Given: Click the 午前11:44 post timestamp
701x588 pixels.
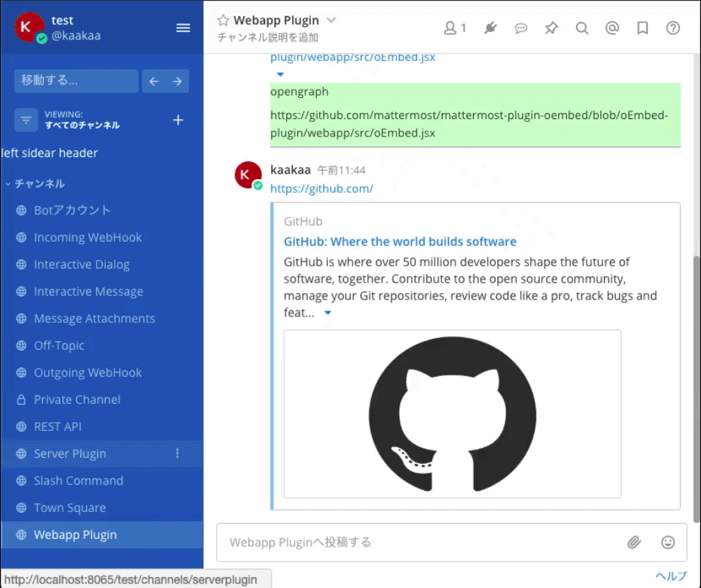Looking at the screenshot, I should (x=342, y=170).
